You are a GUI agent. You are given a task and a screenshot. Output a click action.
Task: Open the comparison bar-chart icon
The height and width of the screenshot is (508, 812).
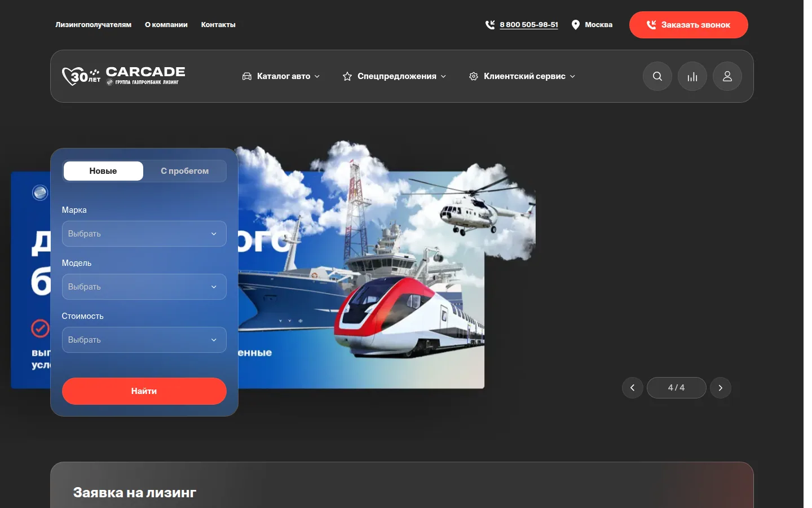click(x=692, y=76)
